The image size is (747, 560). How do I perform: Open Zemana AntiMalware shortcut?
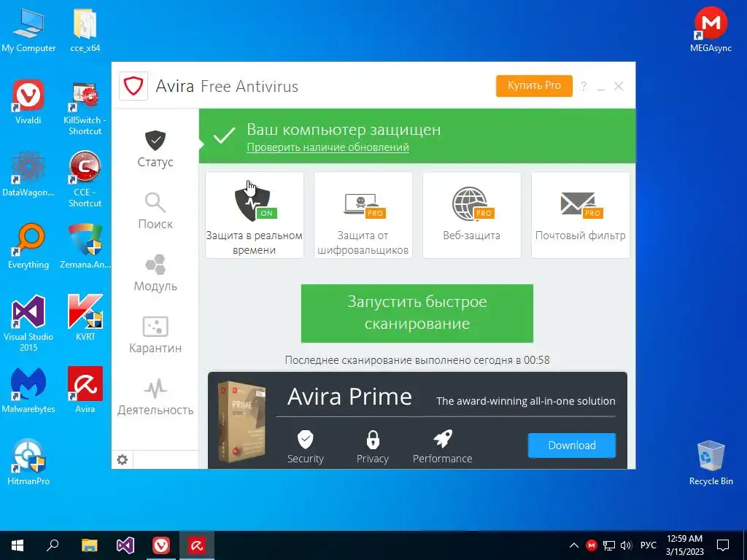[85, 246]
